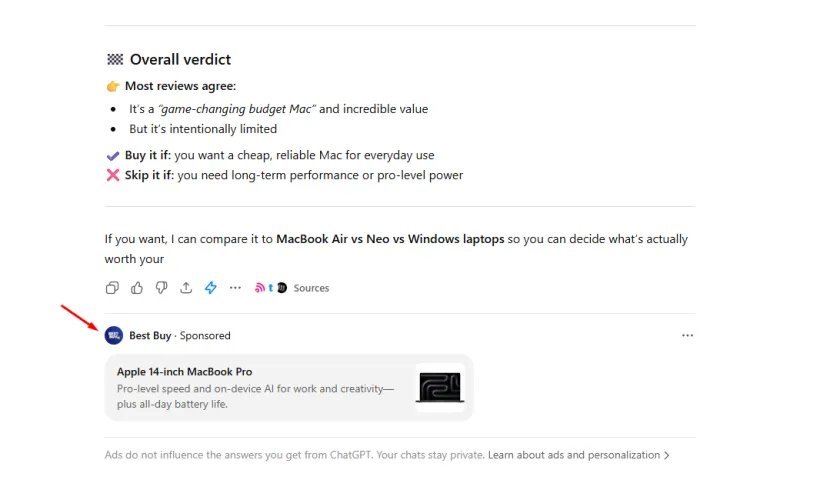The image size is (840, 500).
Task: Click the black circular source icon
Action: point(282,288)
